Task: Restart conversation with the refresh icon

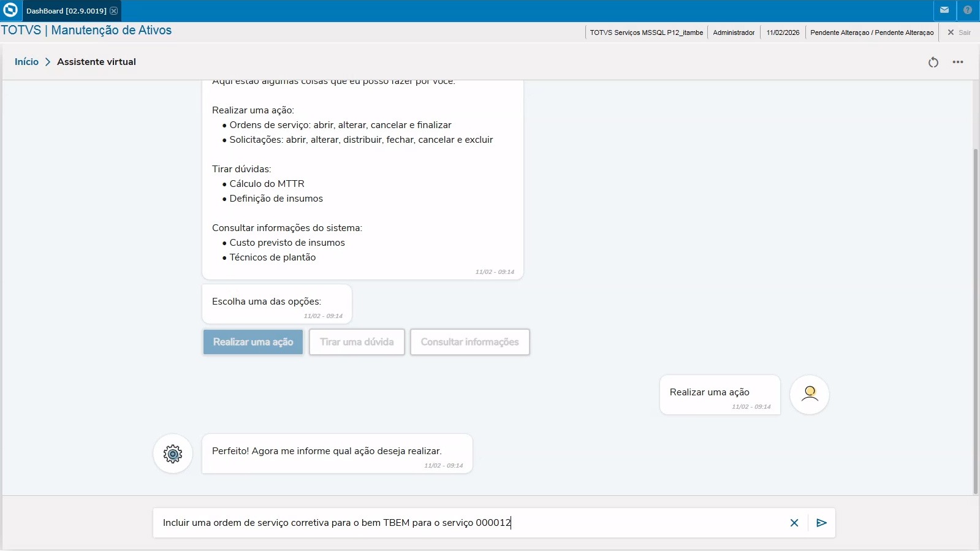Action: tap(933, 62)
